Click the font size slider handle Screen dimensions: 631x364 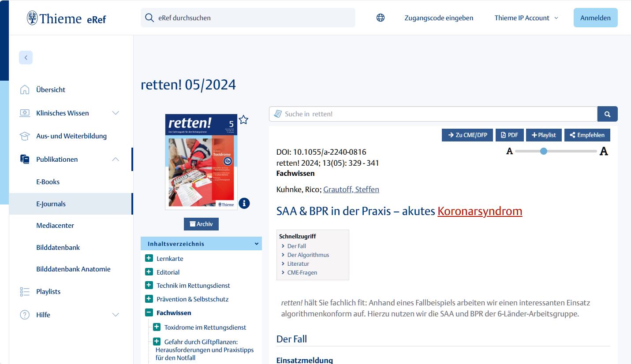(544, 151)
